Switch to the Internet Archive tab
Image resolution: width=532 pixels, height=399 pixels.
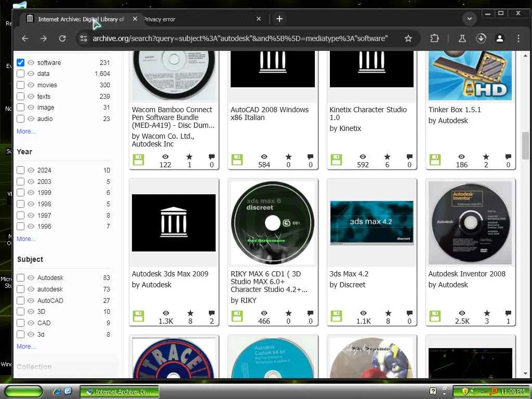click(x=82, y=19)
